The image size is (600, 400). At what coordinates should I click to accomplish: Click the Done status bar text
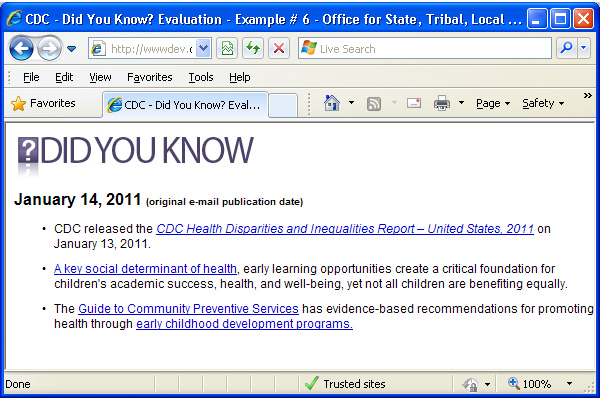(18, 384)
